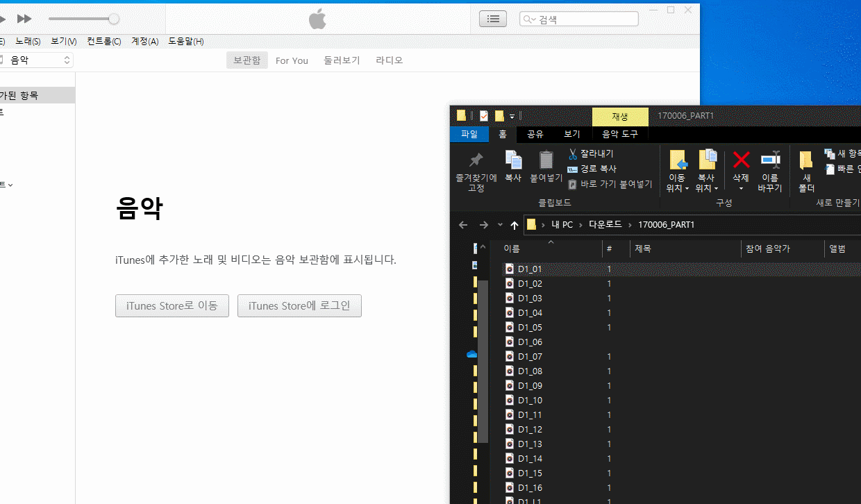
Task: Click the iTunes search field
Action: (x=578, y=19)
